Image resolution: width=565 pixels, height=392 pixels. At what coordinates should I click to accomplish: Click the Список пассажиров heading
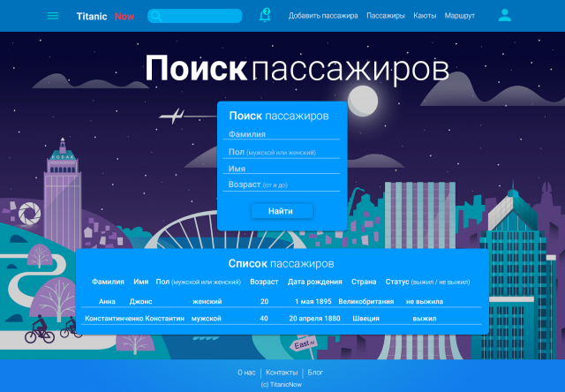coord(282,264)
